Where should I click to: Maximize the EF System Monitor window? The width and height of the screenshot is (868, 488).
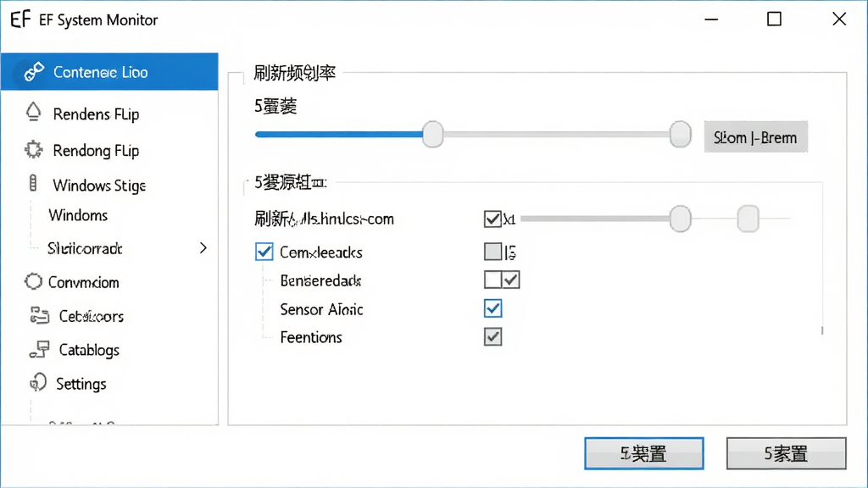click(x=774, y=19)
